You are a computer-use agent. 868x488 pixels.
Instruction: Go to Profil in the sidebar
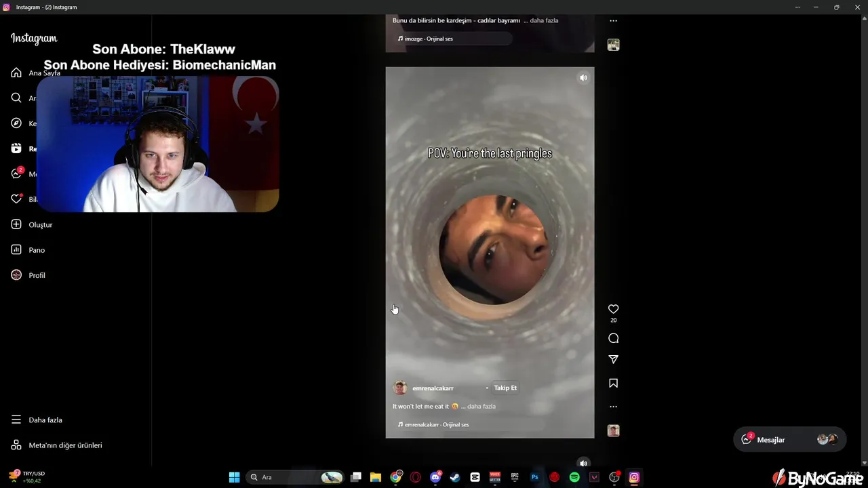click(x=28, y=275)
